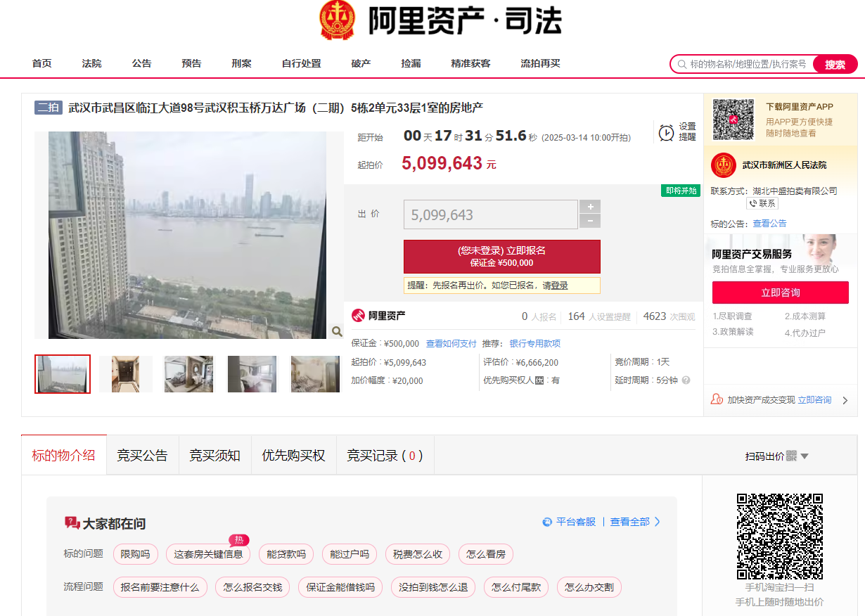Viewport: 865px width, 616px height.
Task: Click the 联系 contact button
Action: [x=762, y=203]
